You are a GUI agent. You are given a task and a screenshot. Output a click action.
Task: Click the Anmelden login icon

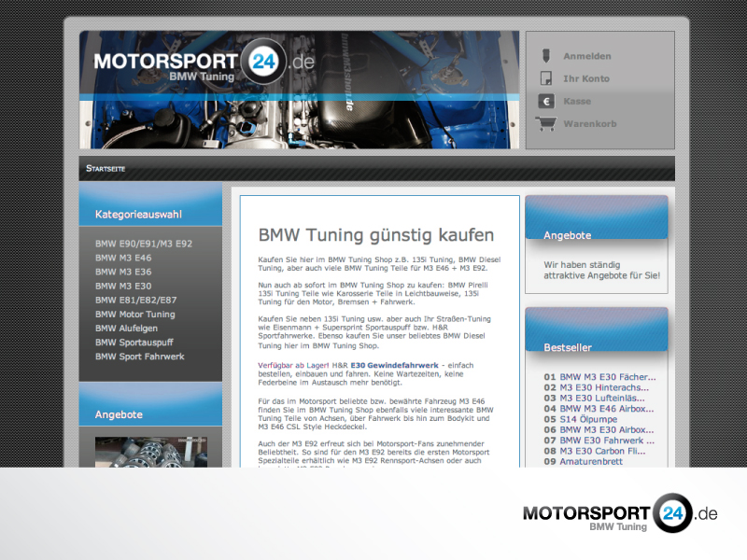(x=546, y=56)
